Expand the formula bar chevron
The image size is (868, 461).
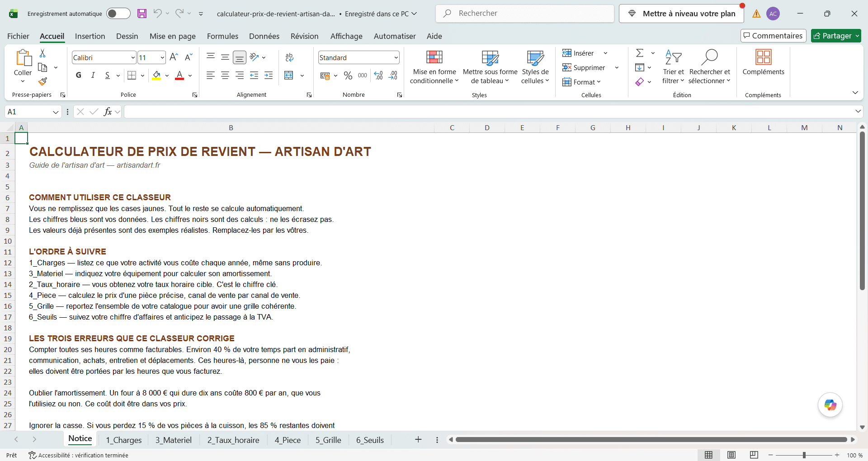pos(858,111)
